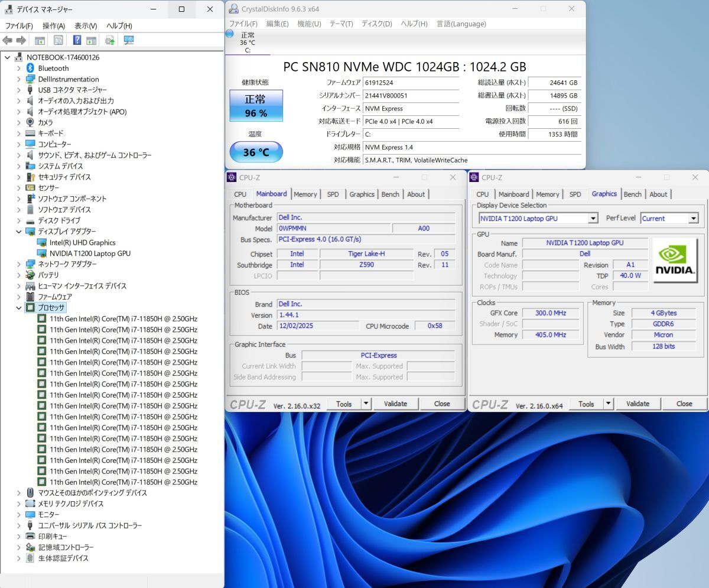Click the back arrow in Device Manager toolbar
This screenshot has width=709, height=588.
[7, 40]
